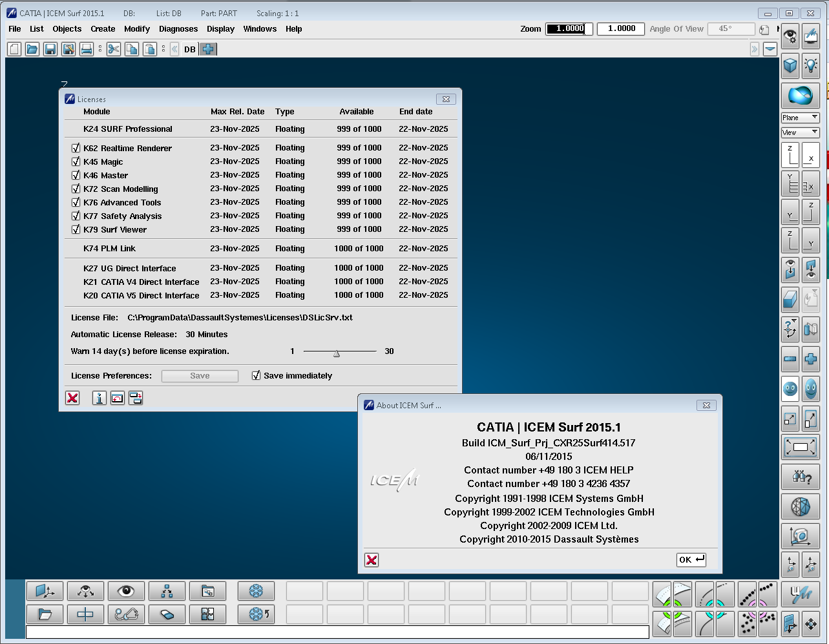829x644 pixels.
Task: Click the info icon in Licenses dialog
Action: 99,398
